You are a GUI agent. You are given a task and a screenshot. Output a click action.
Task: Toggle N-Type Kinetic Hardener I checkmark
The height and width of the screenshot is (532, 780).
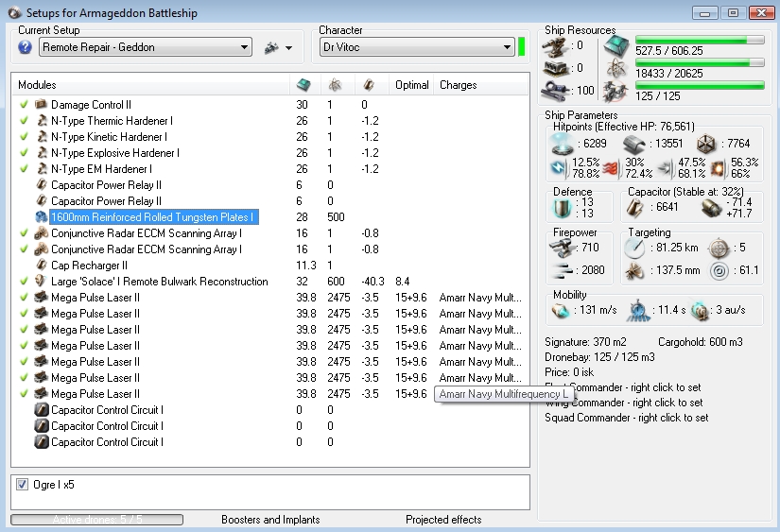coord(24,136)
